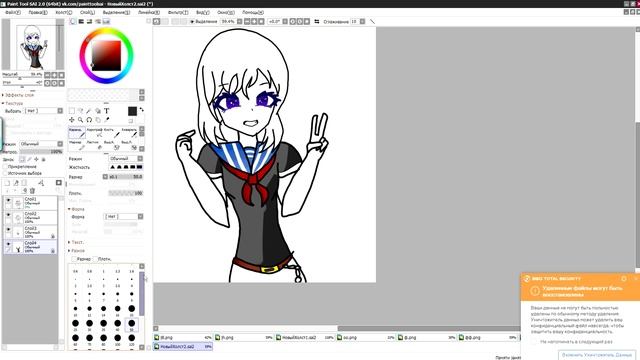Image resolution: width=640 pixels, height=360 pixels.
Task: Toggle the Выделение option in toolbar
Action: coord(203,21)
